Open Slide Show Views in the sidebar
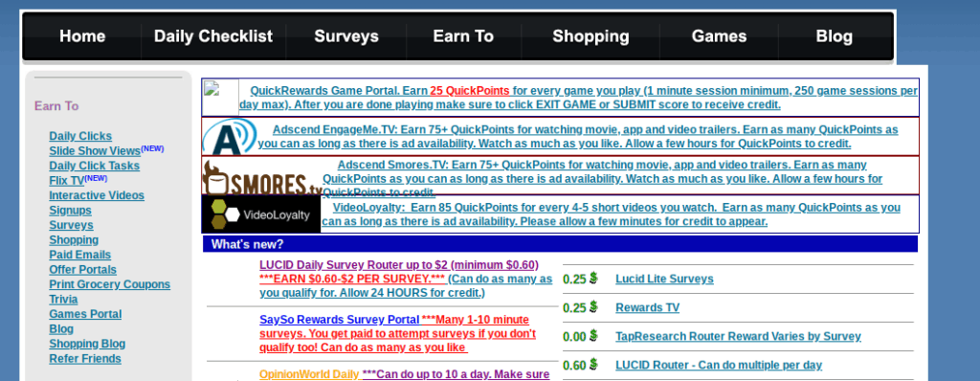This screenshot has width=980, height=381. tap(95, 151)
